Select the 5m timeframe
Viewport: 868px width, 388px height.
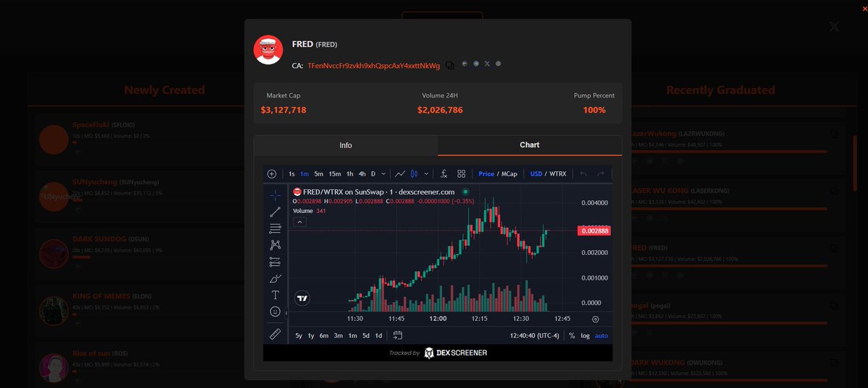[318, 174]
